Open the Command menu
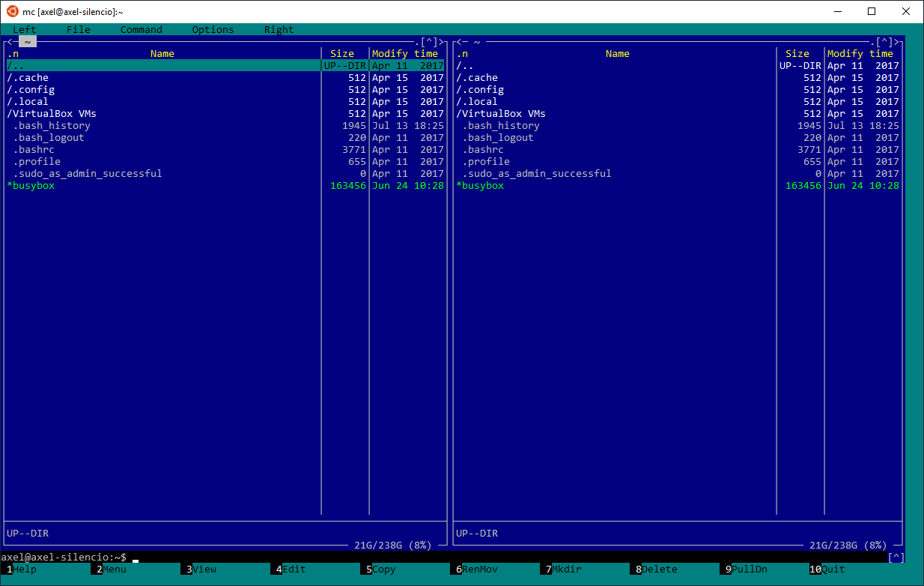Viewport: 924px width, 586px height. pos(142,30)
